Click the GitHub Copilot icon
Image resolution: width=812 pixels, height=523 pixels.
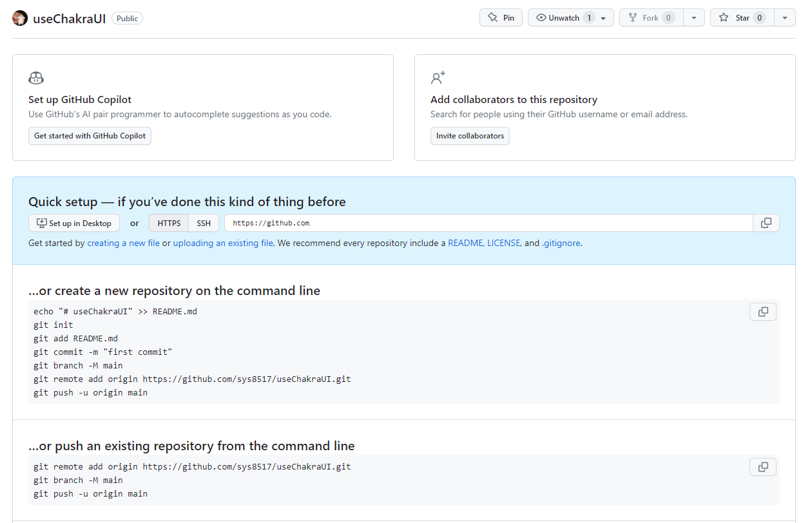(x=36, y=78)
